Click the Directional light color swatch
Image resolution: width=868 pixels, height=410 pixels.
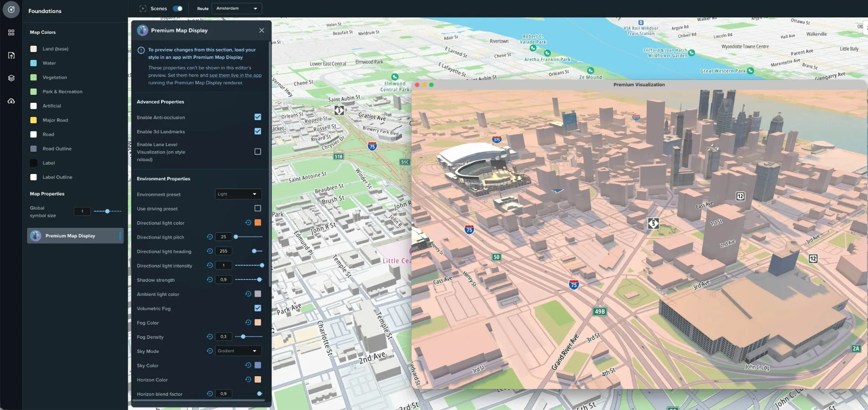[x=258, y=223]
